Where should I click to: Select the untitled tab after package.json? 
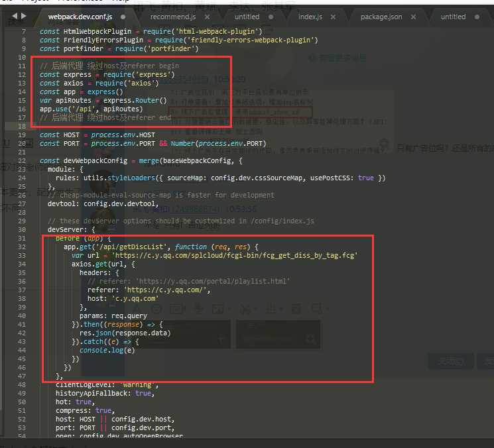pos(453,17)
